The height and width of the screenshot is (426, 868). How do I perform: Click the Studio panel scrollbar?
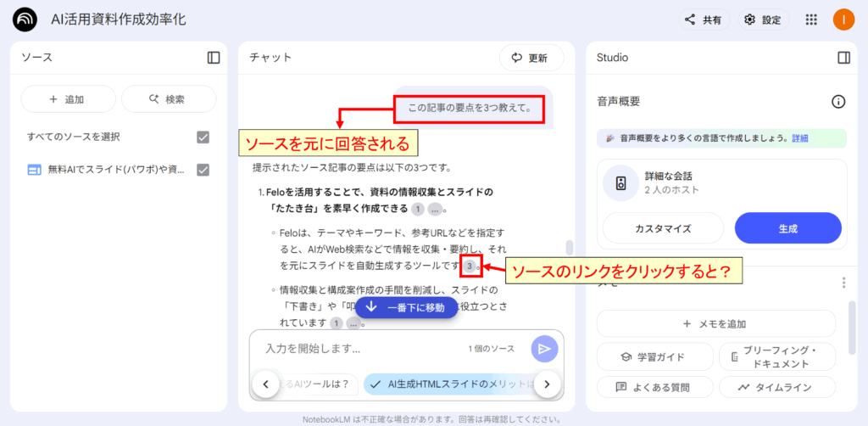[x=853, y=328]
